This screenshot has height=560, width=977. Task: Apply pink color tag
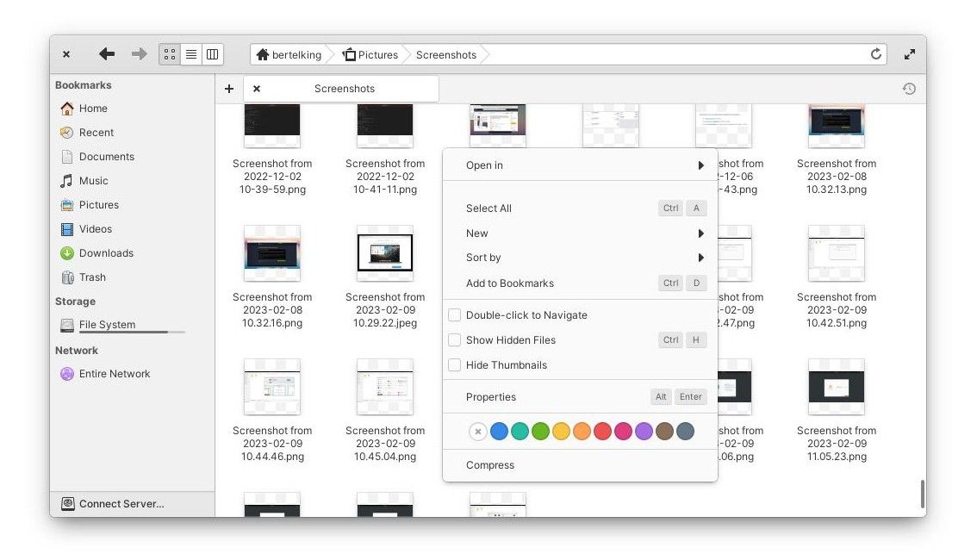pyautogui.click(x=623, y=431)
